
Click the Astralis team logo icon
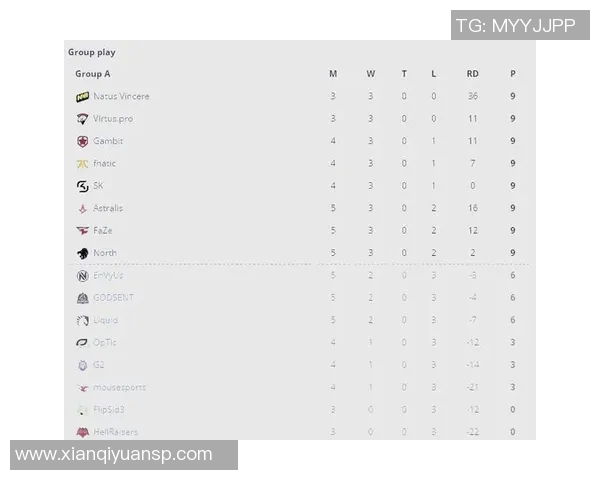[83, 208]
